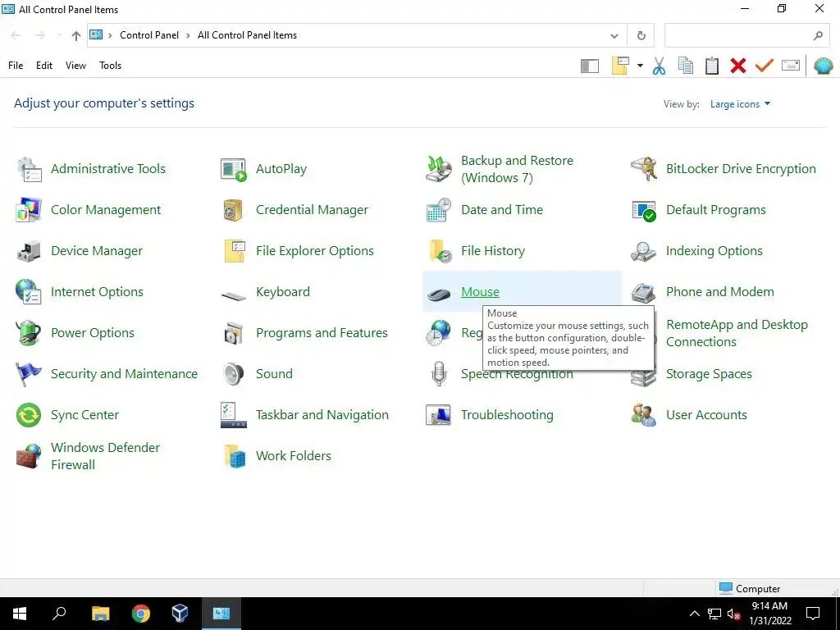
Task: Click the Paste clipboard toolbar icon
Action: click(x=712, y=66)
